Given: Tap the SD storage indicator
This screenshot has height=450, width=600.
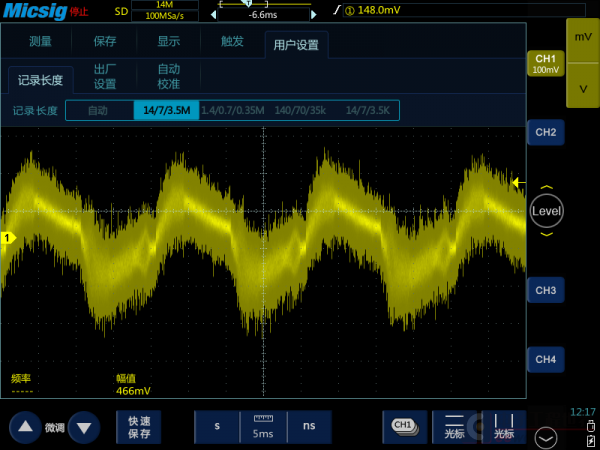Looking at the screenshot, I should 121,11.
